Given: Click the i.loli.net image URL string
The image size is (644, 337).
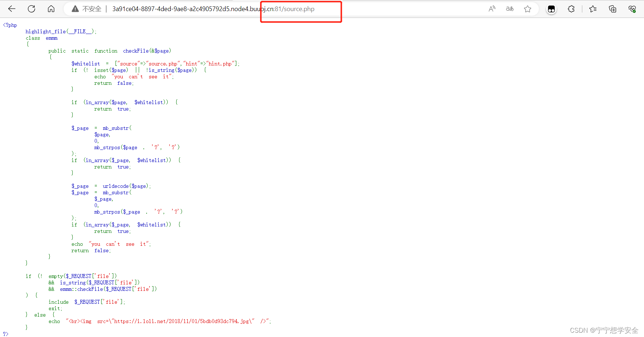Looking at the screenshot, I should tap(182, 321).
